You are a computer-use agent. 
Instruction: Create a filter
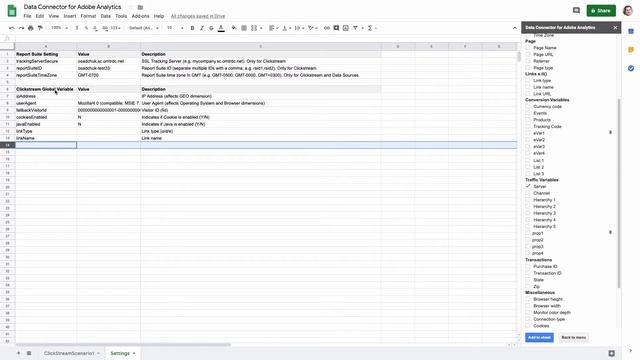(356, 28)
